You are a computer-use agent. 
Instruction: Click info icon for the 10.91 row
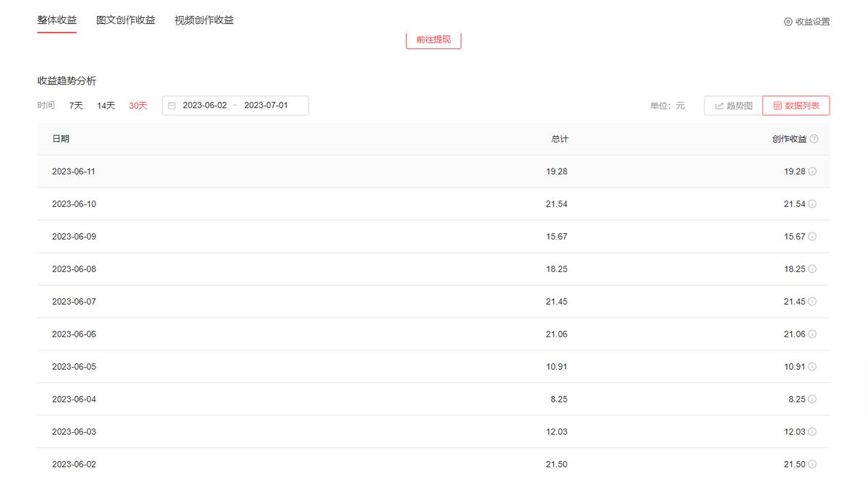[x=812, y=367]
